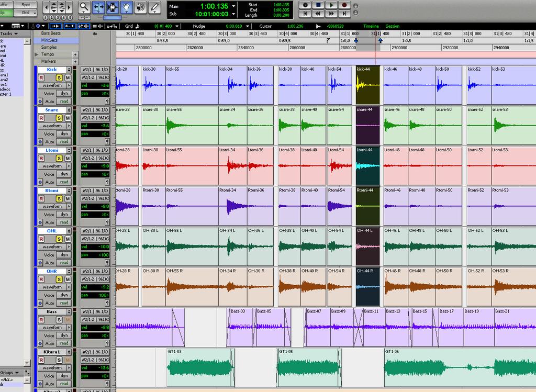The width and height of the screenshot is (536, 392).
Task: Toggle the Link Track and Edit Selection icon
Action: coord(98,26)
